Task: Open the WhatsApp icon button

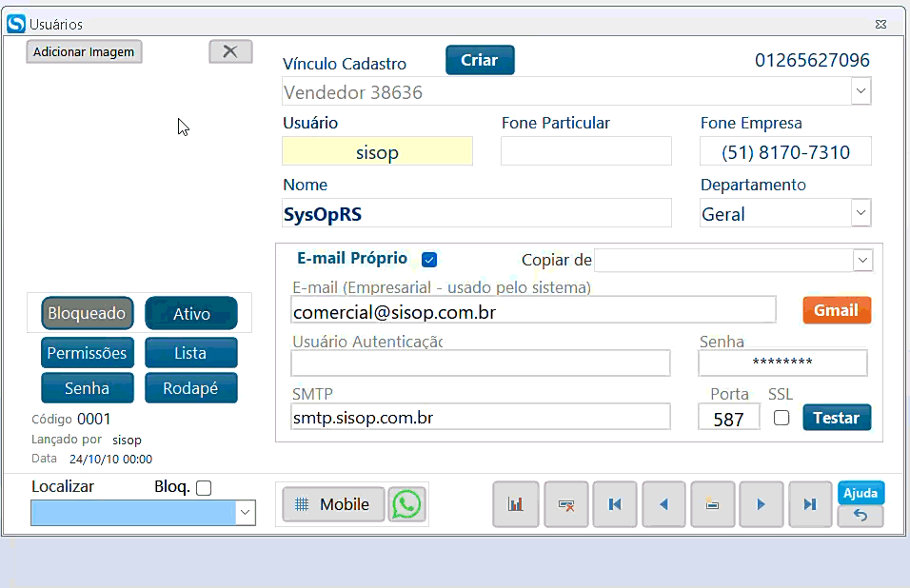Action: tap(406, 504)
